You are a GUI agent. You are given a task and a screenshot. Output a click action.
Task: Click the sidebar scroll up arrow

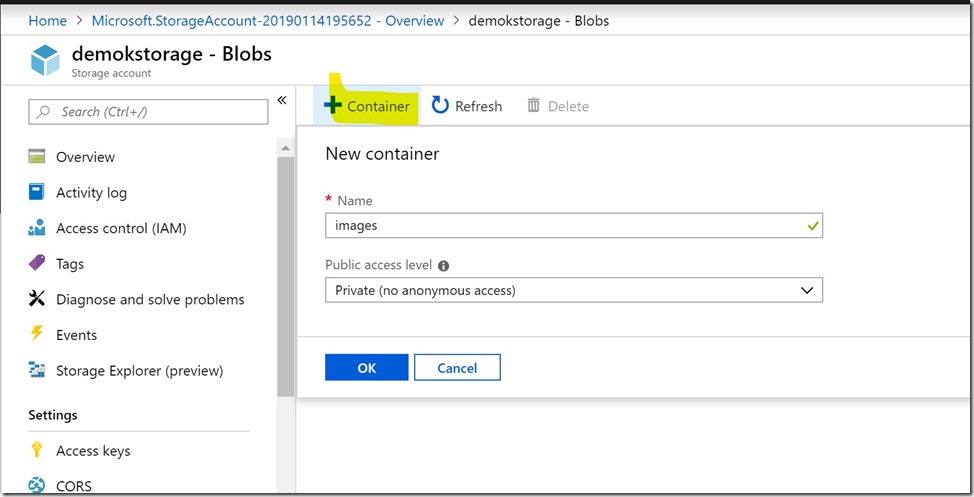[286, 148]
